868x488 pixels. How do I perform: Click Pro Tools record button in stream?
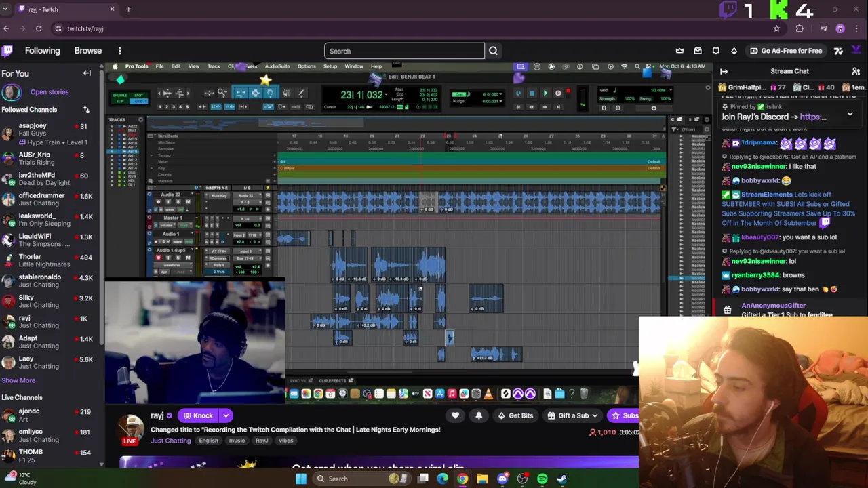tap(558, 94)
